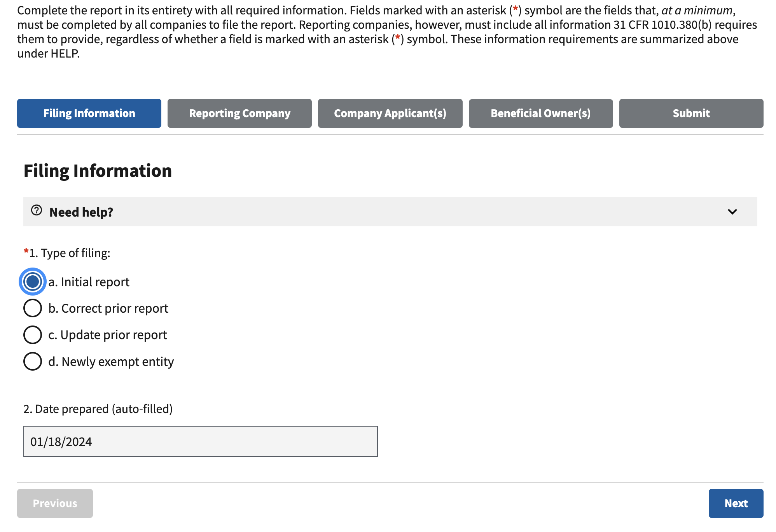Switch to the Reporting Company tab
This screenshot has width=776, height=532.
pyautogui.click(x=239, y=113)
